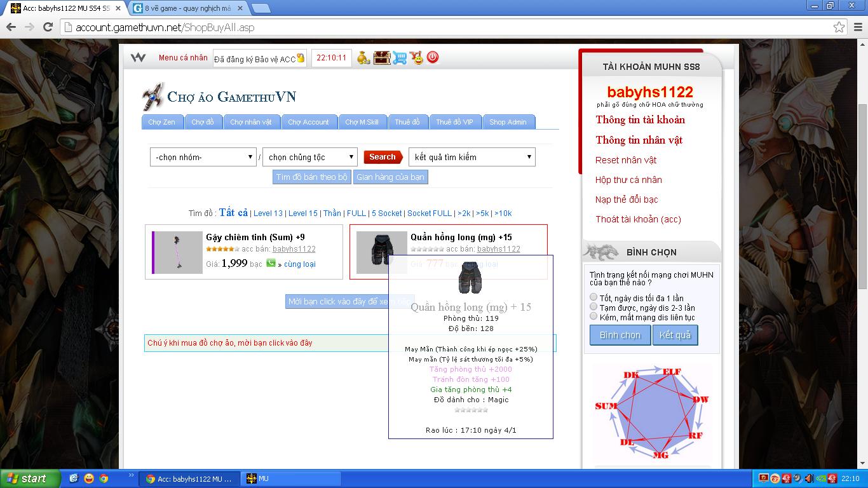Reload the page with refresh button
The image size is (868, 488).
pos(48,27)
